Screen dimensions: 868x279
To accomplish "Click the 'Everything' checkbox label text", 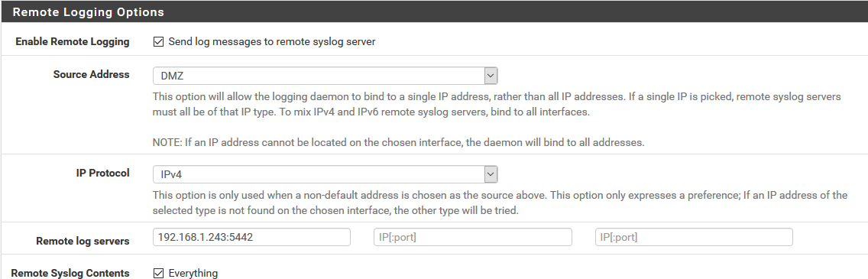I will [193, 273].
